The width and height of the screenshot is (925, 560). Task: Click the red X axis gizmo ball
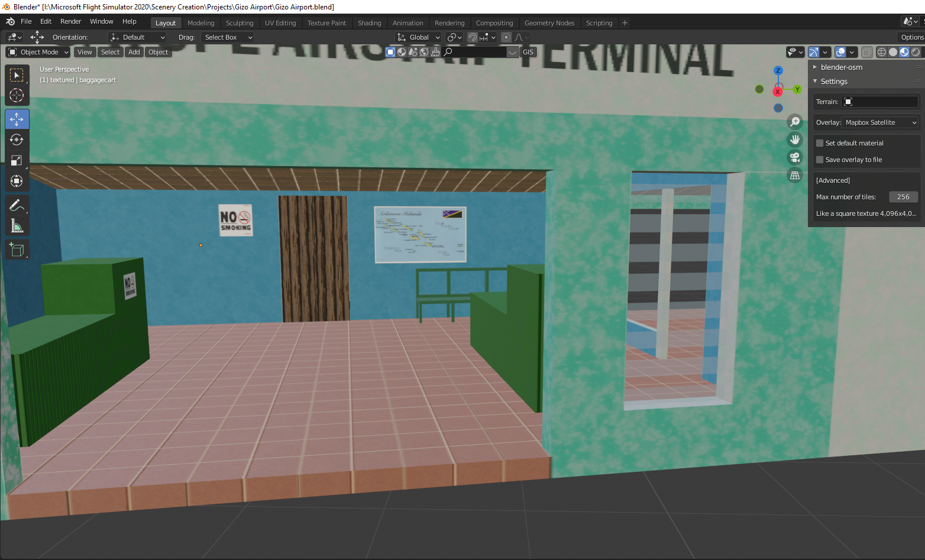tap(778, 91)
